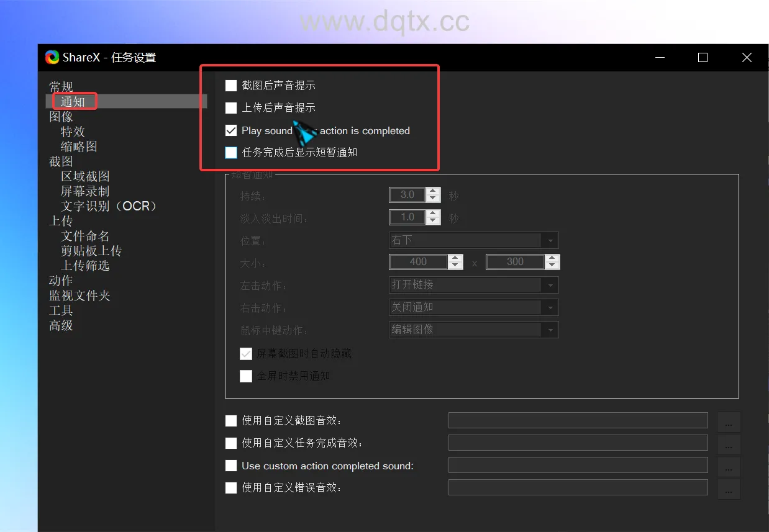The image size is (769, 532).
Task: Uncheck Play sound after action is completed
Action: [231, 130]
